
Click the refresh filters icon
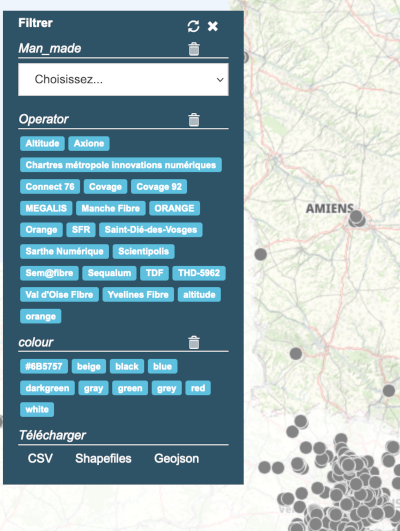coord(193,26)
